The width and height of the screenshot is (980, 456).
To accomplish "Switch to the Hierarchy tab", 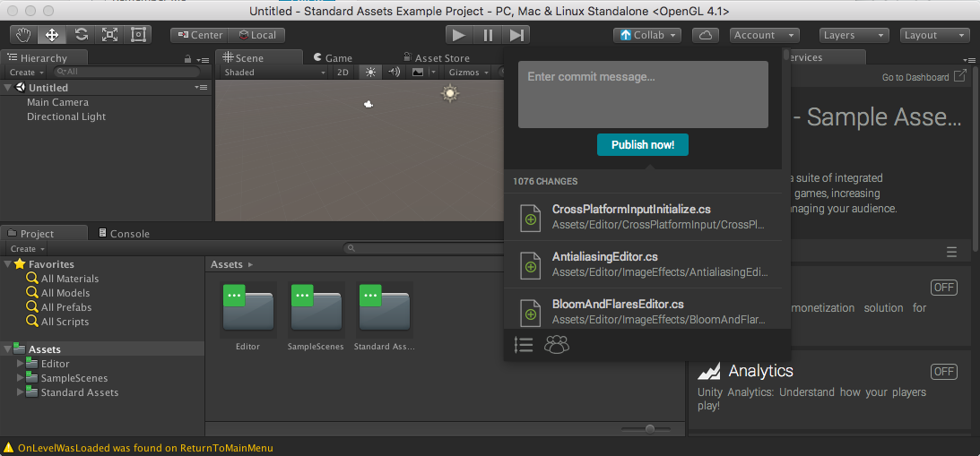I will pyautogui.click(x=44, y=58).
